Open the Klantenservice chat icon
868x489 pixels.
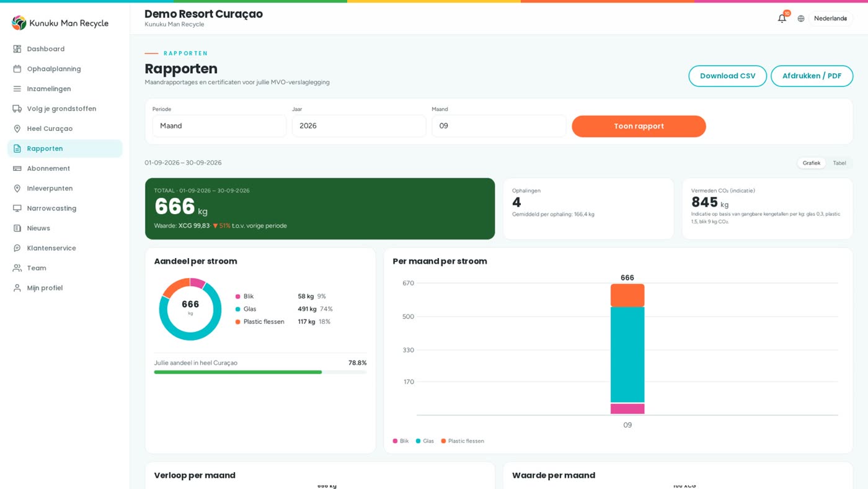click(x=17, y=248)
